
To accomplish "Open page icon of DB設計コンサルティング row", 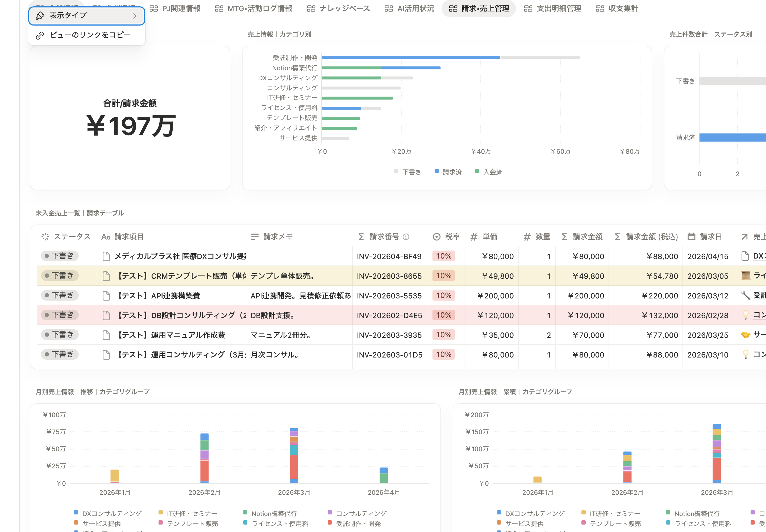I will click(x=106, y=315).
